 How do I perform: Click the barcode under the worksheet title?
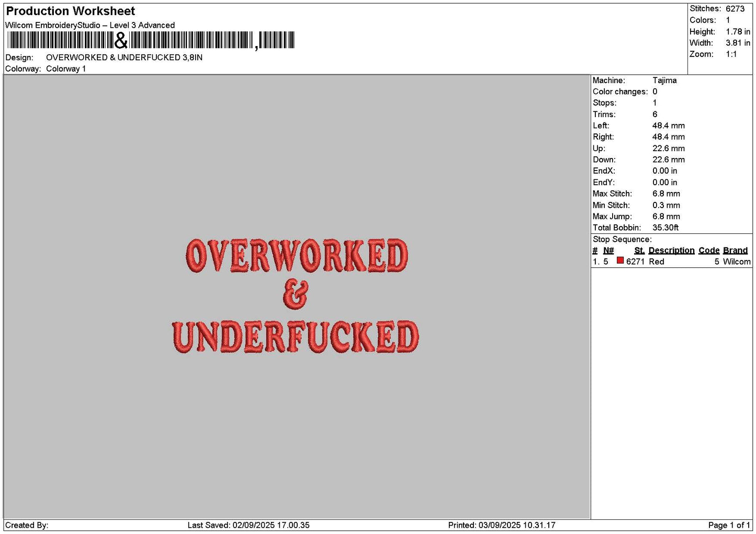click(151, 40)
